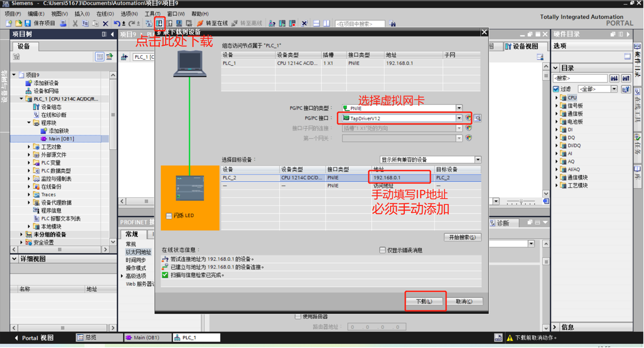Click the cut scissors icon
This screenshot has width=644, height=348.
point(75,23)
